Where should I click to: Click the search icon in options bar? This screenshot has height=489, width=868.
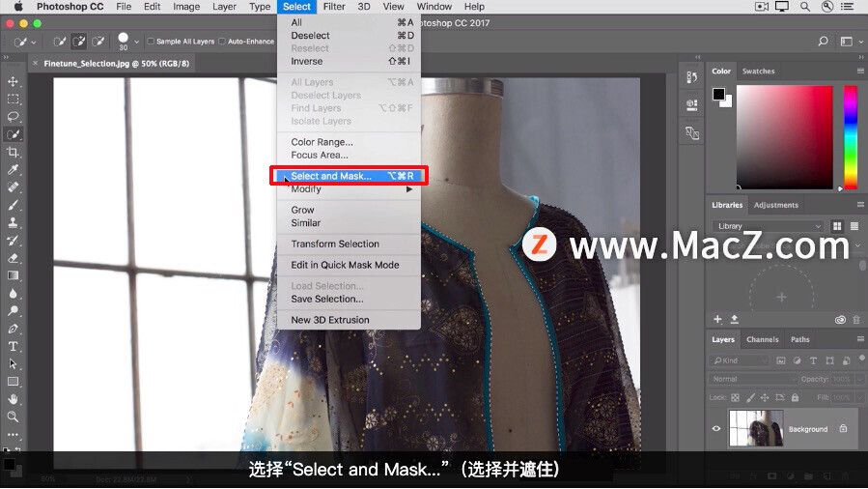824,41
